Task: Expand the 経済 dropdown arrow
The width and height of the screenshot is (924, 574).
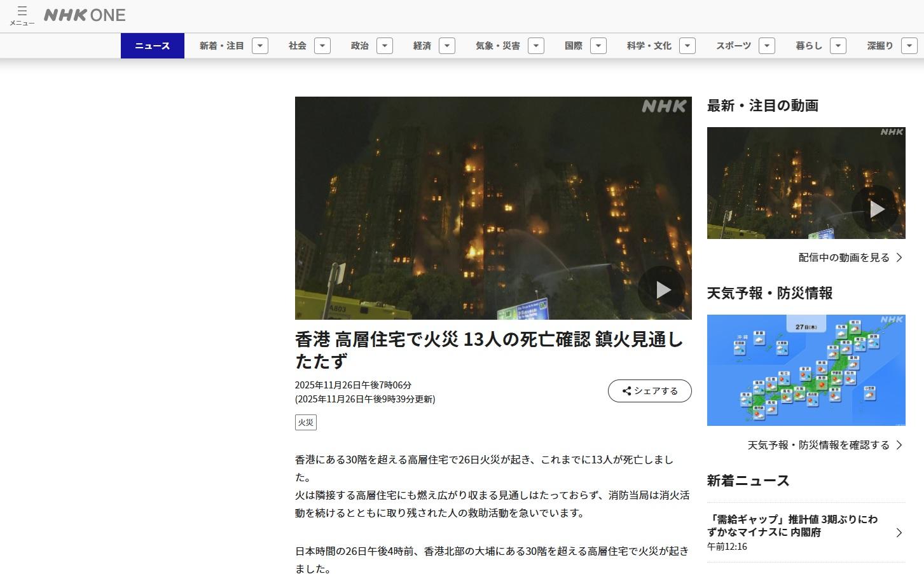Action: 447,46
